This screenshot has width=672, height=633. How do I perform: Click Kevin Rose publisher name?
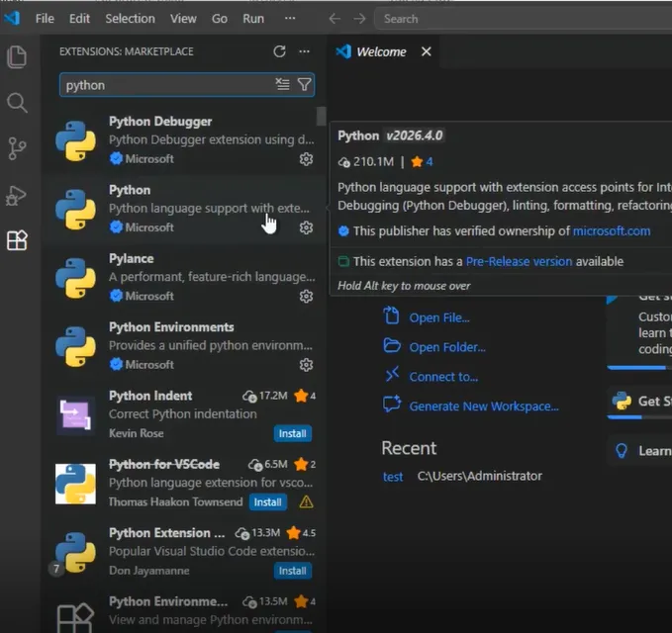[x=137, y=433]
